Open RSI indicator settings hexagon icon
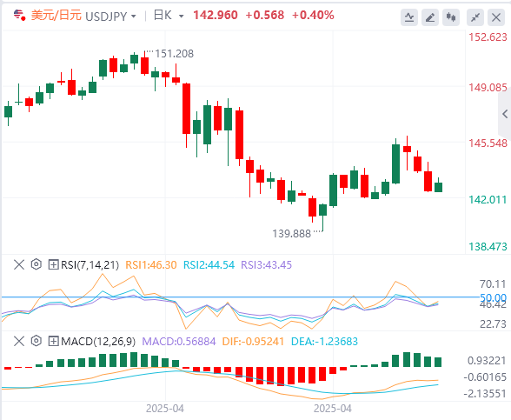The height and width of the screenshot is (420, 511). pyautogui.click(x=36, y=264)
